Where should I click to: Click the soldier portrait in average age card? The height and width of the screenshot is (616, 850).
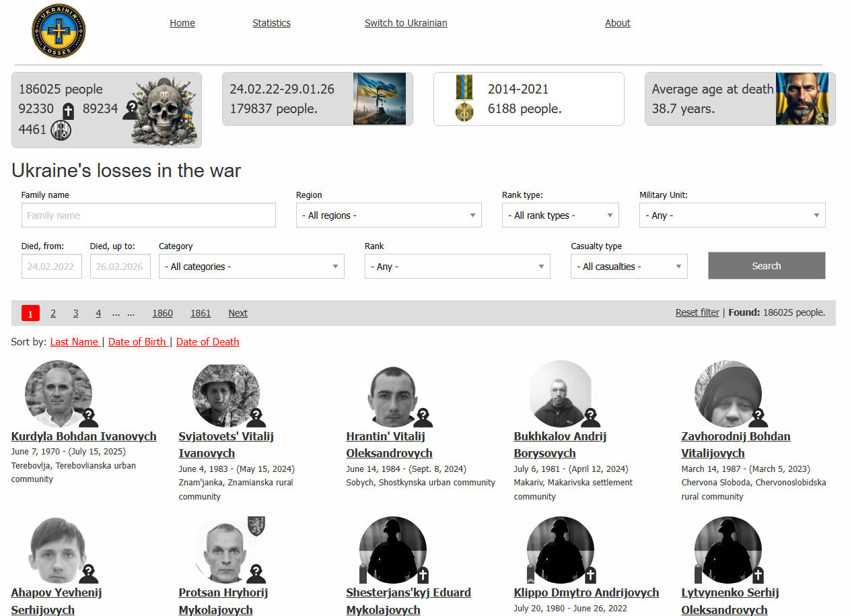click(x=802, y=99)
